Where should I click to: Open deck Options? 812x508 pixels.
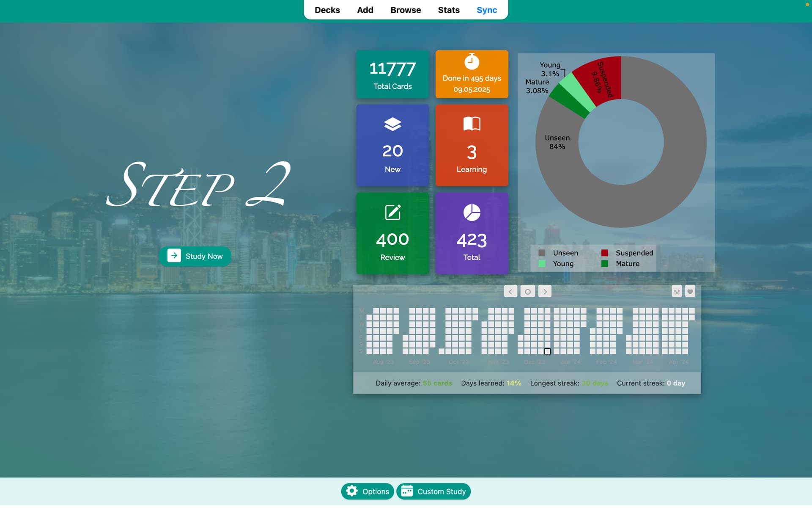[368, 491]
